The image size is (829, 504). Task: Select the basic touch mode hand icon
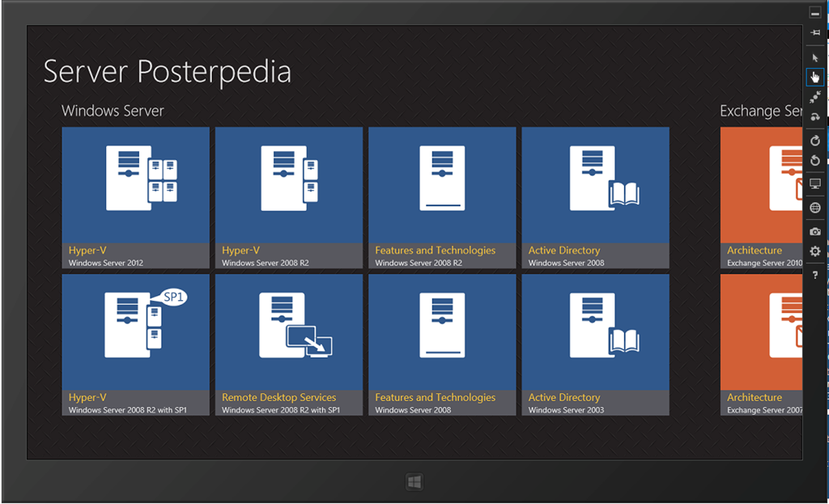[815, 77]
